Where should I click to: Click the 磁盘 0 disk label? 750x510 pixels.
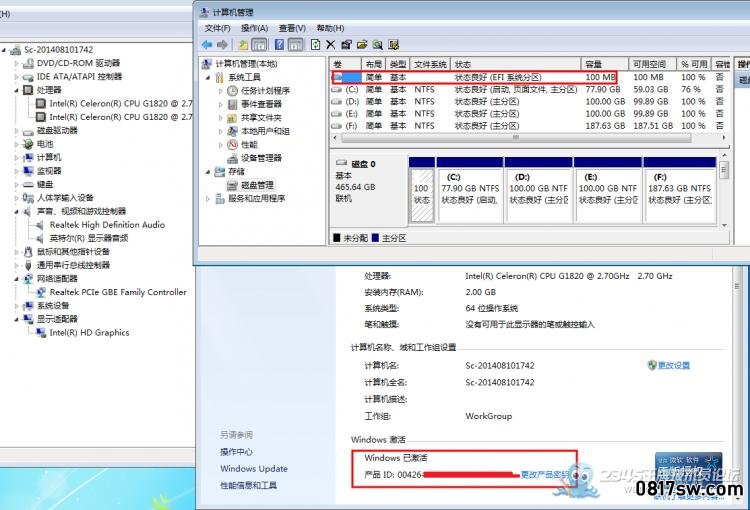coord(363,164)
